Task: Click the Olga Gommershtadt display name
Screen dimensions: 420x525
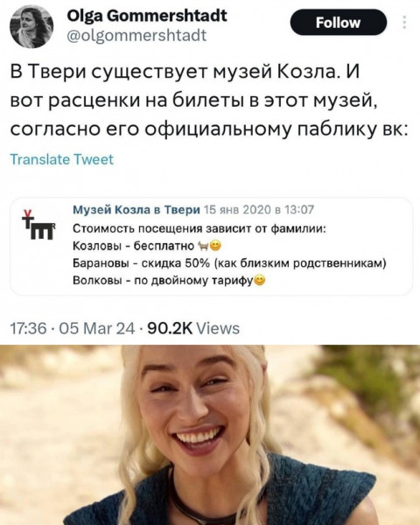Action: coord(147,16)
